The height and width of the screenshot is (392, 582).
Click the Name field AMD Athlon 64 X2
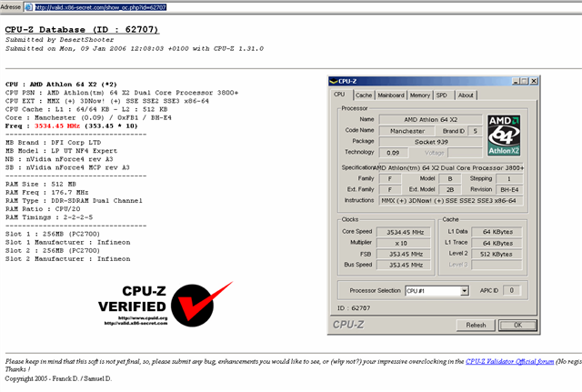[430, 119]
